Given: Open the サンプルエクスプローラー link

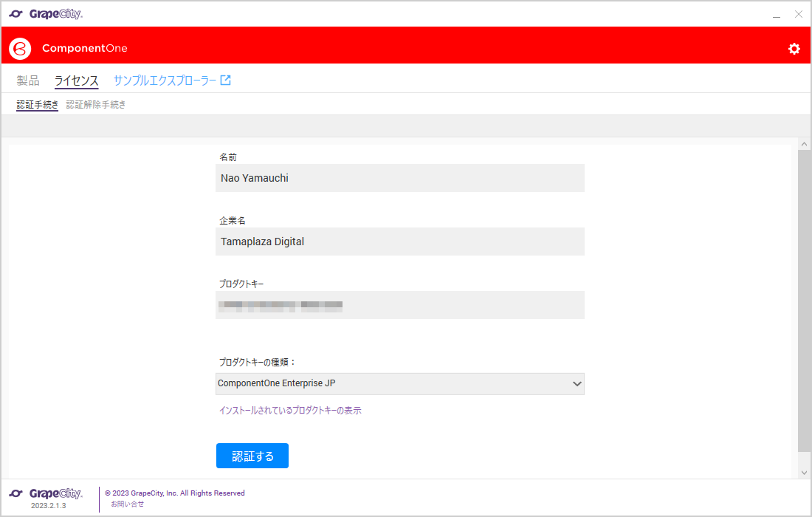Looking at the screenshot, I should [165, 81].
